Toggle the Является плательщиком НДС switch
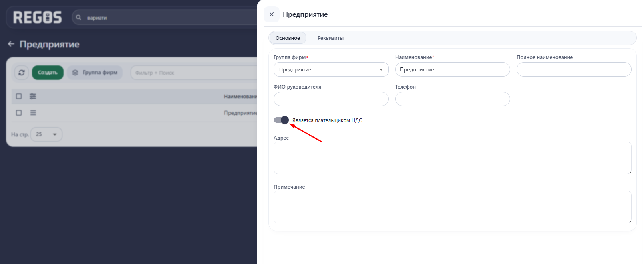This screenshot has width=644, height=264. pos(281,120)
